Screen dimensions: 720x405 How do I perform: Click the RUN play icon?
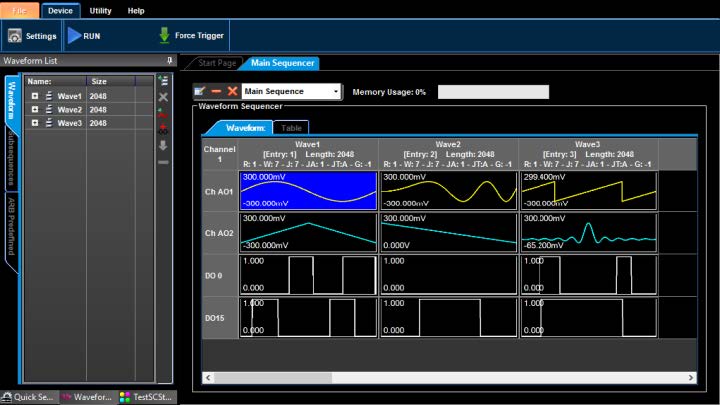point(74,36)
